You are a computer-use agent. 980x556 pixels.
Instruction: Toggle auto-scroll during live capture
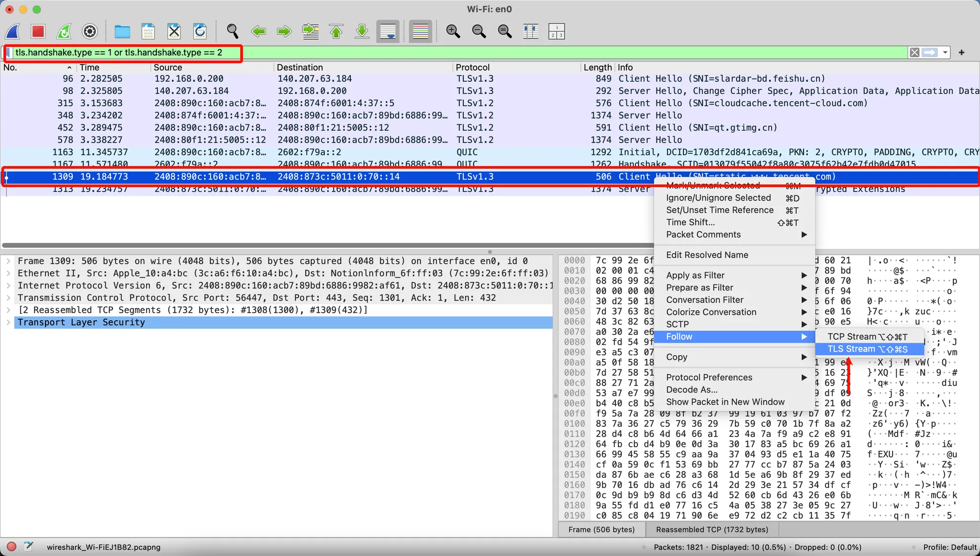pos(388,32)
